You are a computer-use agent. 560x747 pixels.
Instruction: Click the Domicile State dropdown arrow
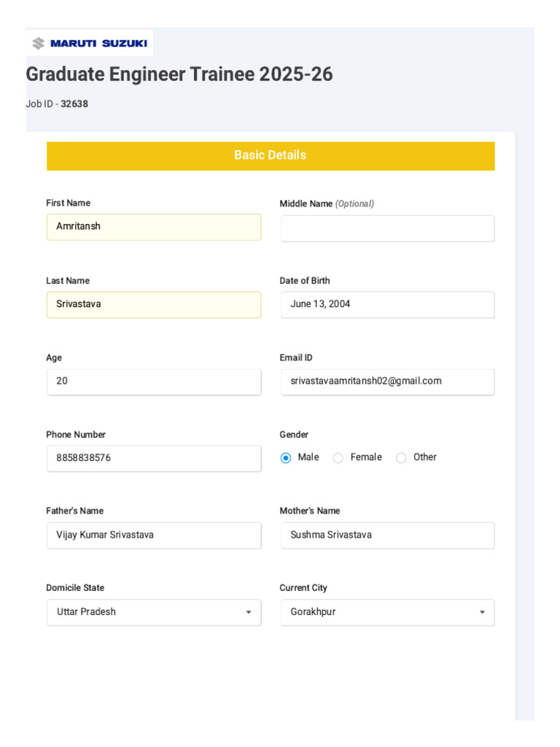pyautogui.click(x=249, y=613)
